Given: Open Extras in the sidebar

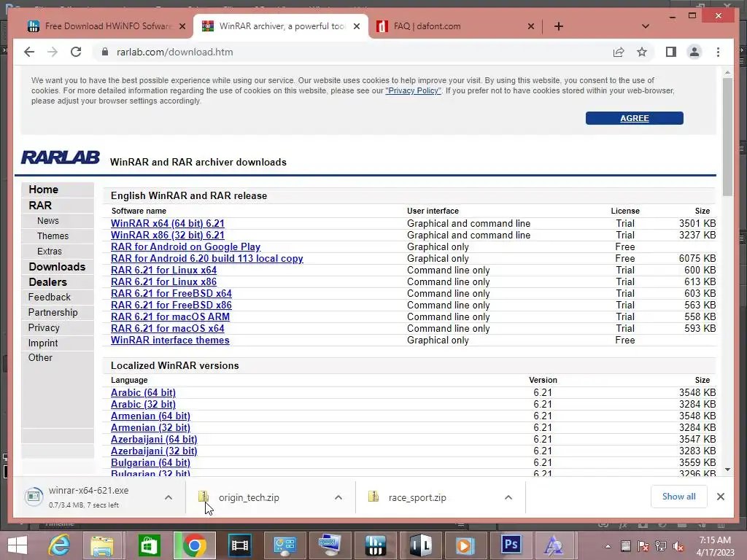Looking at the screenshot, I should point(50,251).
